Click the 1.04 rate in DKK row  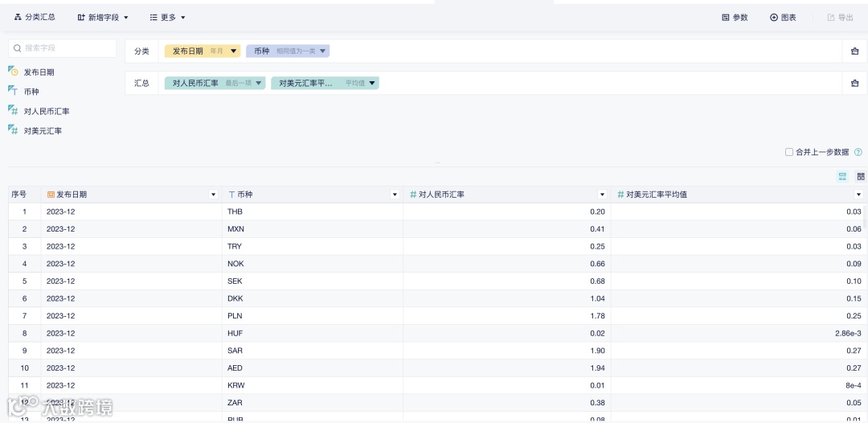(597, 298)
